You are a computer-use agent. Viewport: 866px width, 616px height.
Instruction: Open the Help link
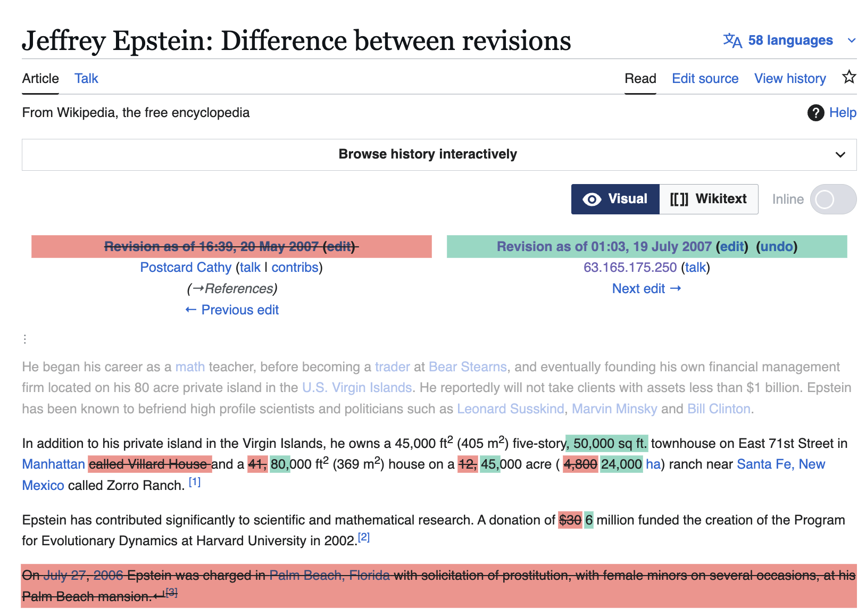(x=843, y=113)
